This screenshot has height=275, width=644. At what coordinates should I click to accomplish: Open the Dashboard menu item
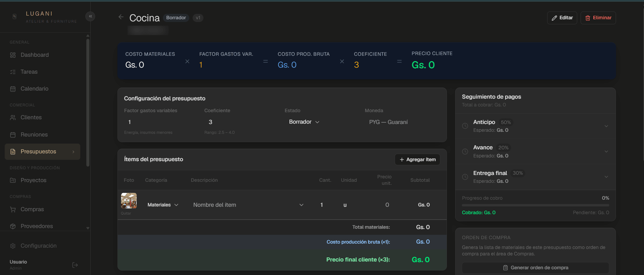point(43,55)
